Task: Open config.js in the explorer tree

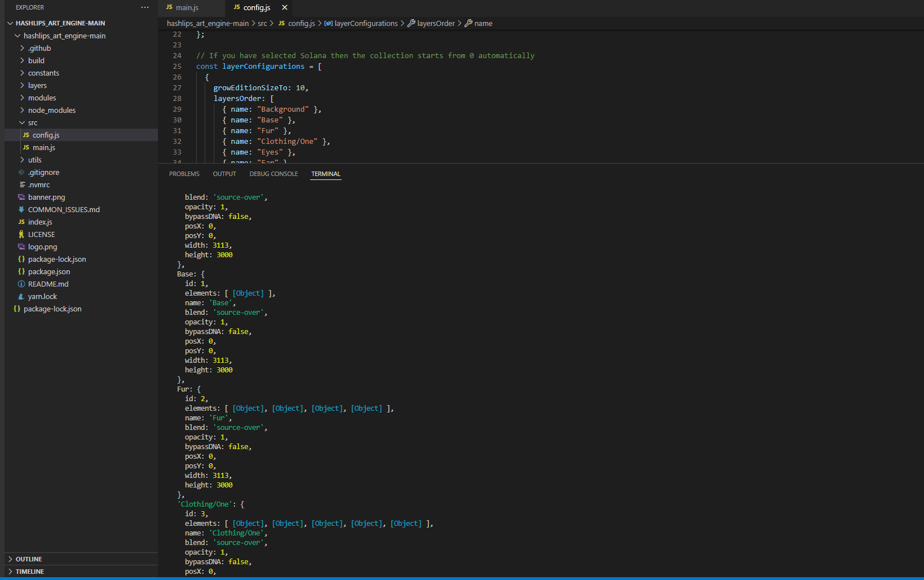Action: click(81, 135)
